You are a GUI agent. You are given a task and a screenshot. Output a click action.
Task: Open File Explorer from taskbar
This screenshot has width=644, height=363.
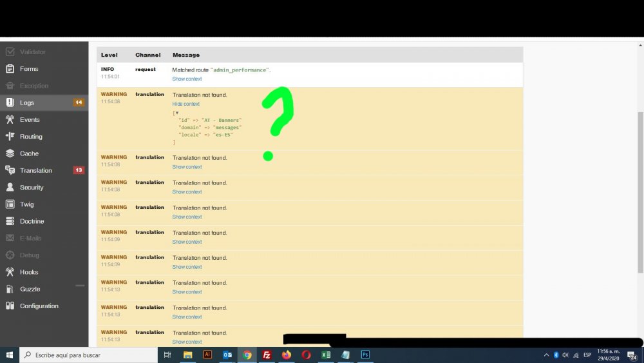[187, 355]
